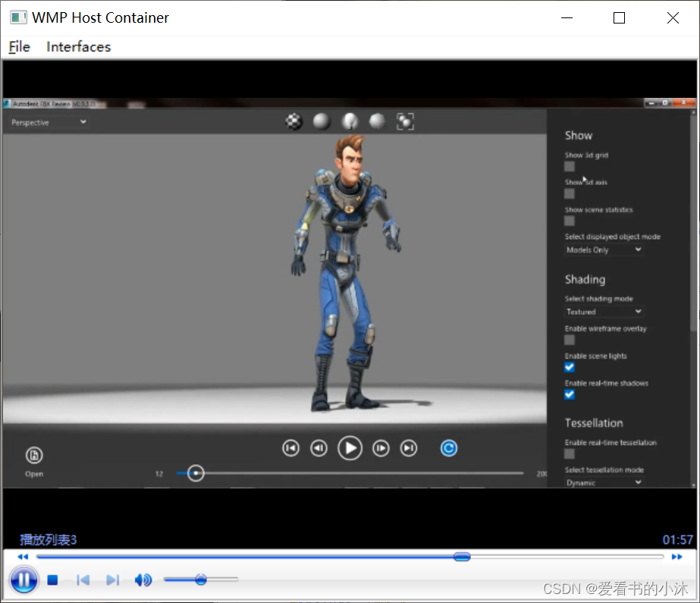Enable Show 3d axis checkbox
Viewport: 700px width, 603px height.
click(570, 193)
